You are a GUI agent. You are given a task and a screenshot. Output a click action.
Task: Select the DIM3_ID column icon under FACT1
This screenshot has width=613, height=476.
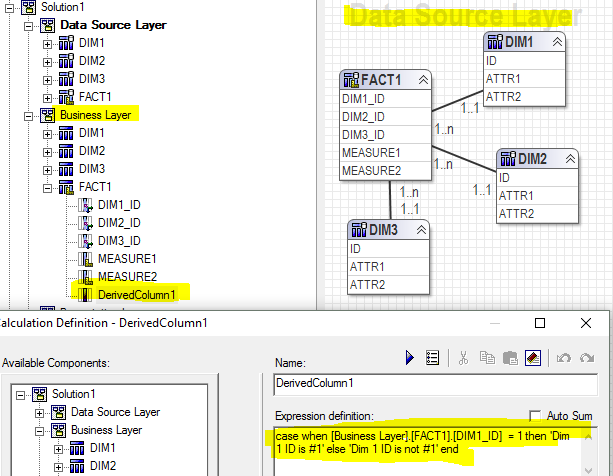coord(85,241)
